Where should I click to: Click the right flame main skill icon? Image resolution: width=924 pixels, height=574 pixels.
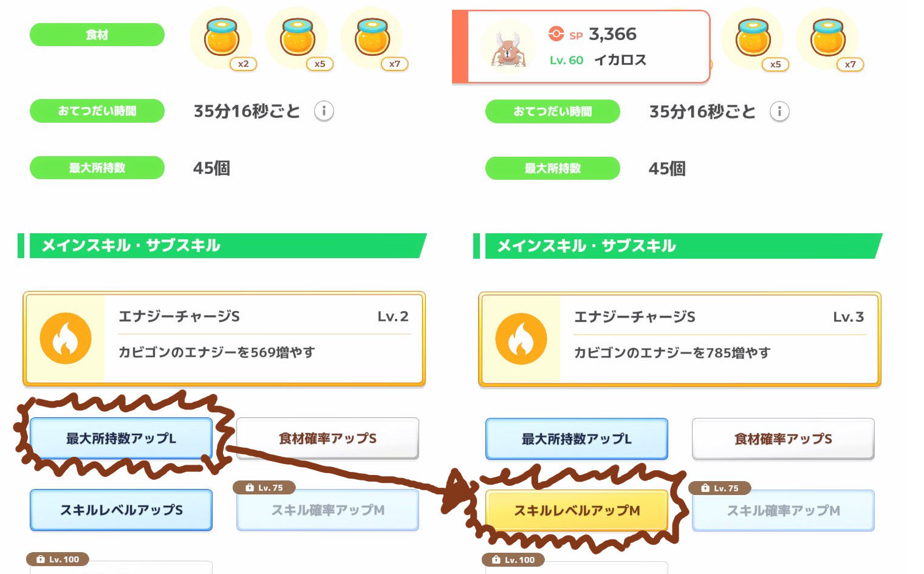[521, 339]
